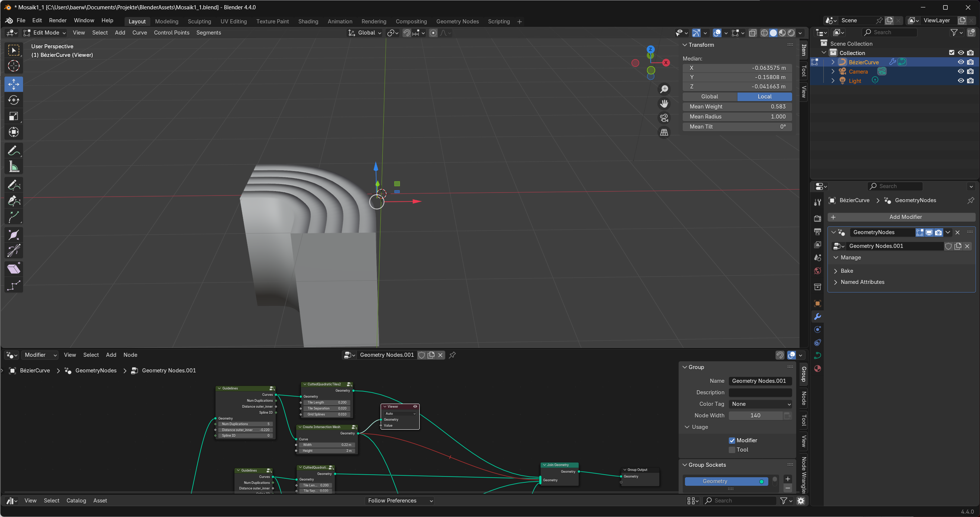
Task: Hide the Camera object in outliner
Action: [x=961, y=71]
